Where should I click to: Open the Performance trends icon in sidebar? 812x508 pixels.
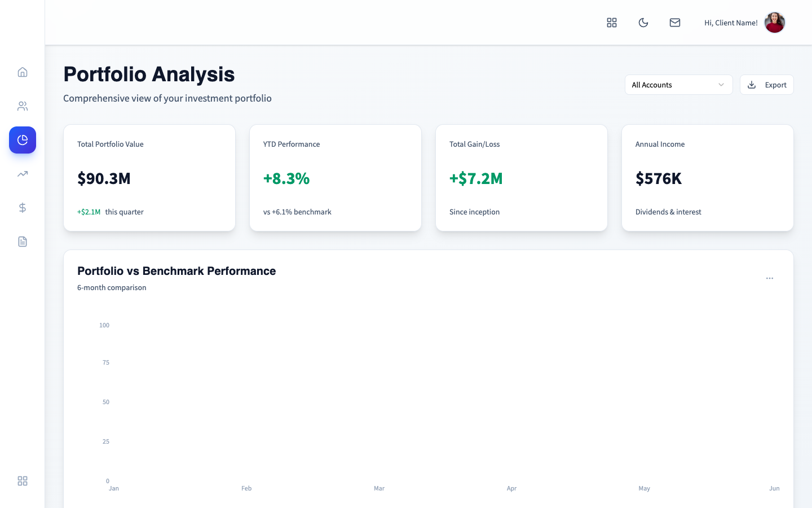pos(23,174)
